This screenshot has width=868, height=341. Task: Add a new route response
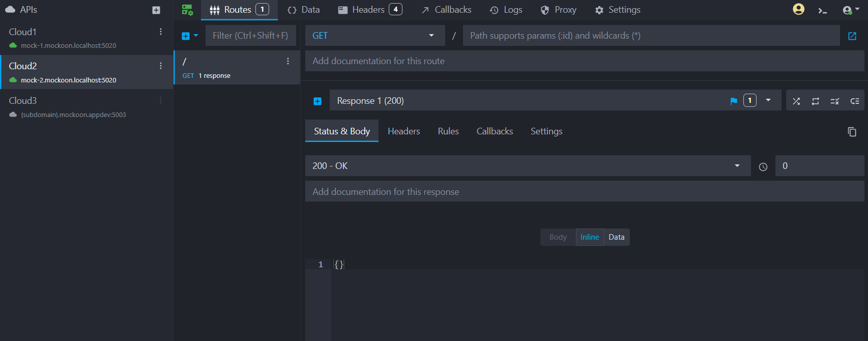[x=317, y=101]
